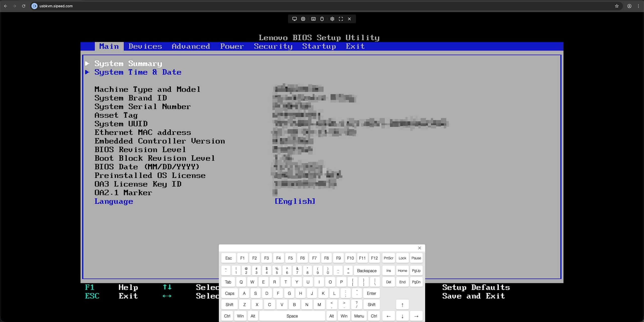
Task: Bookmark this page with star icon
Action: pos(617,6)
